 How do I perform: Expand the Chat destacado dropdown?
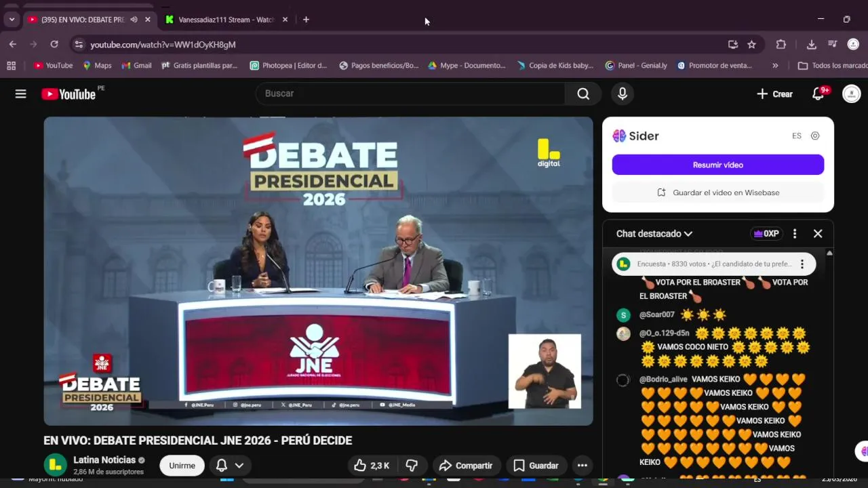[654, 234]
